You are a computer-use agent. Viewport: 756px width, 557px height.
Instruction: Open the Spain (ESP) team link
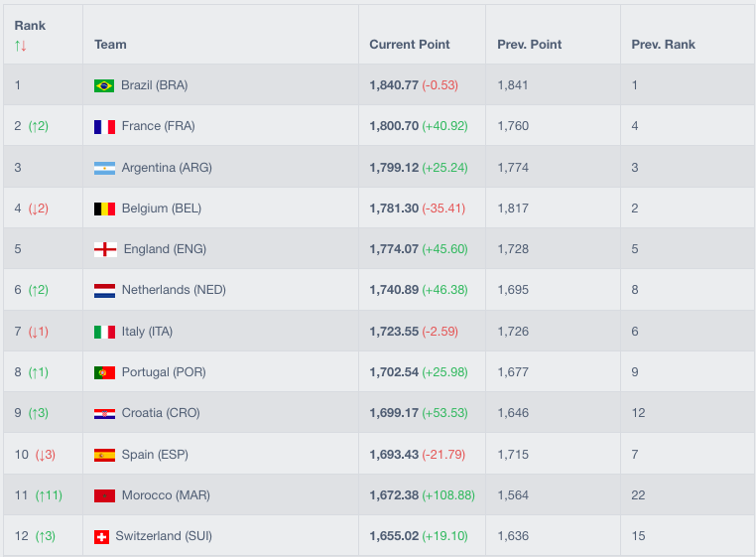(x=155, y=455)
